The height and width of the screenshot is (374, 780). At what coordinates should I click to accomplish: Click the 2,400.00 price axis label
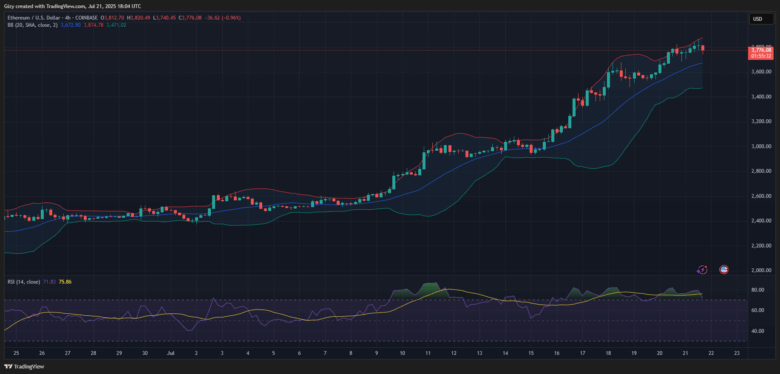(x=761, y=221)
